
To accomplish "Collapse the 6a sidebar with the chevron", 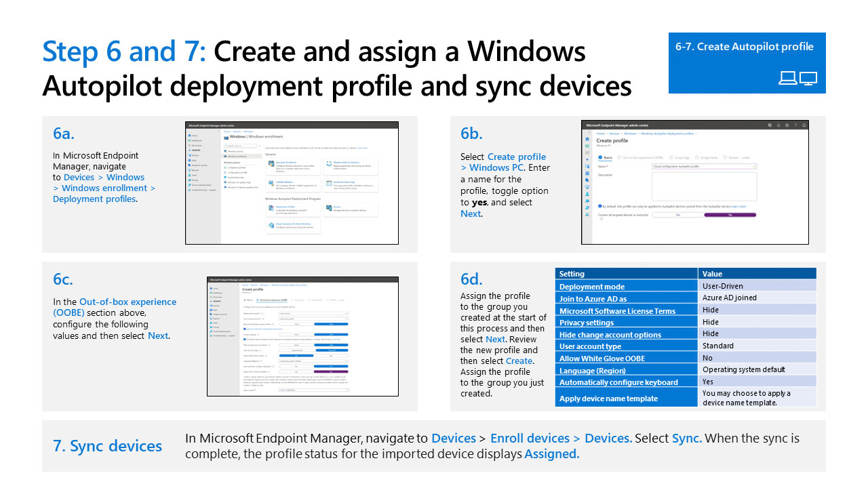I will click(x=218, y=131).
